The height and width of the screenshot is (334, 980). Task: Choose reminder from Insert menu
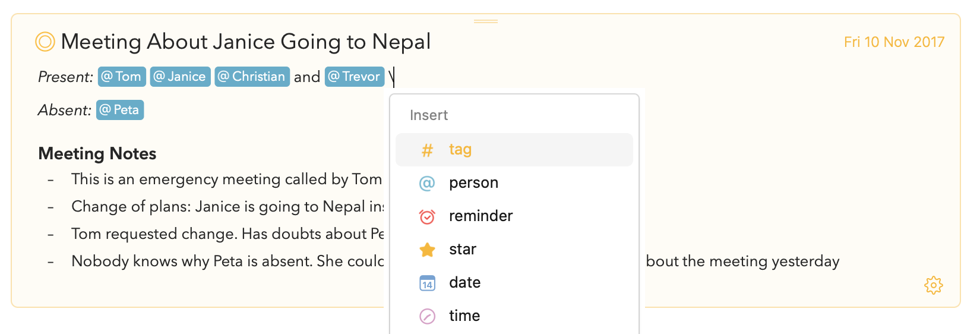[x=514, y=216]
